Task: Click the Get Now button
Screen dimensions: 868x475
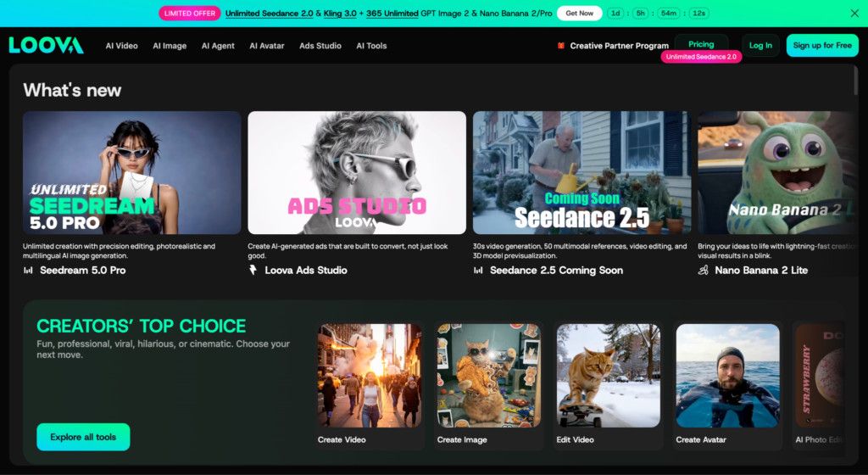Action: coord(579,14)
